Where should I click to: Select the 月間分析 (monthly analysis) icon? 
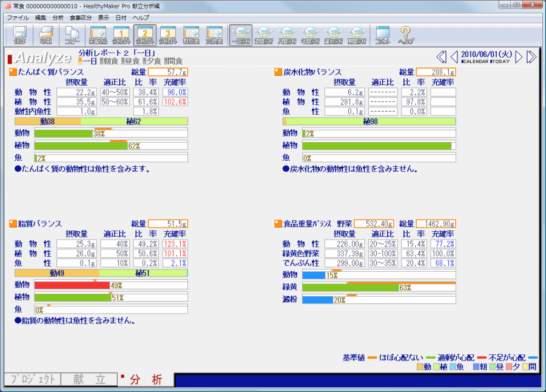(288, 35)
